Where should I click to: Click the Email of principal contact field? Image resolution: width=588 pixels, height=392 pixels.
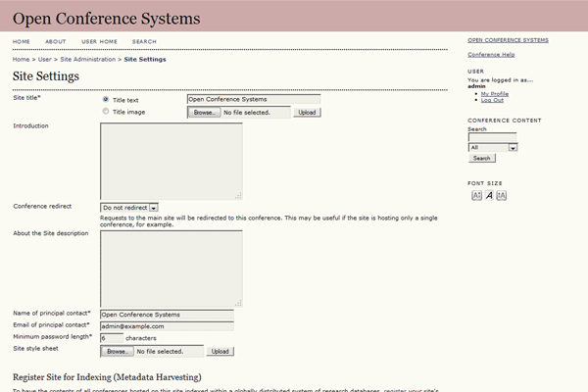167,325
